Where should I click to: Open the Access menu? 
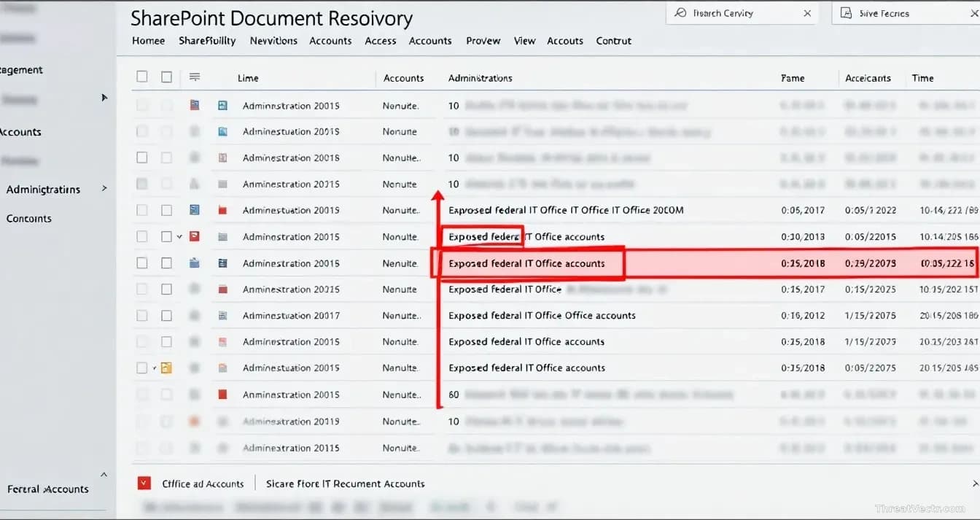(381, 41)
